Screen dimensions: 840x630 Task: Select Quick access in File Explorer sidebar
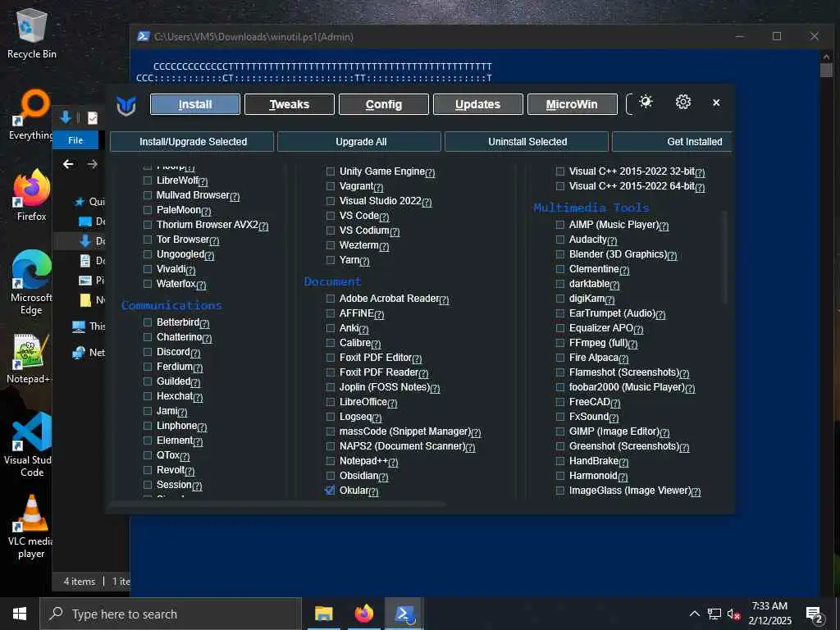[89, 202]
